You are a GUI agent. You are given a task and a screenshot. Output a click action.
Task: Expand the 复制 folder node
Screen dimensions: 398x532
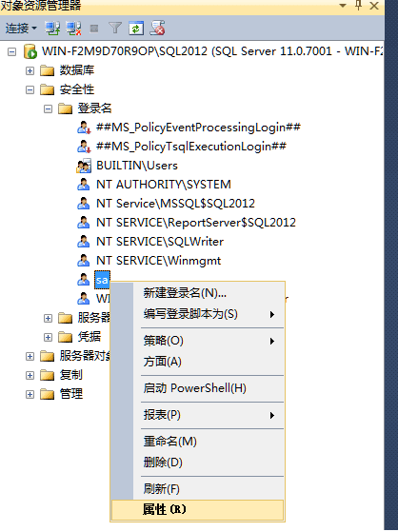(30, 375)
